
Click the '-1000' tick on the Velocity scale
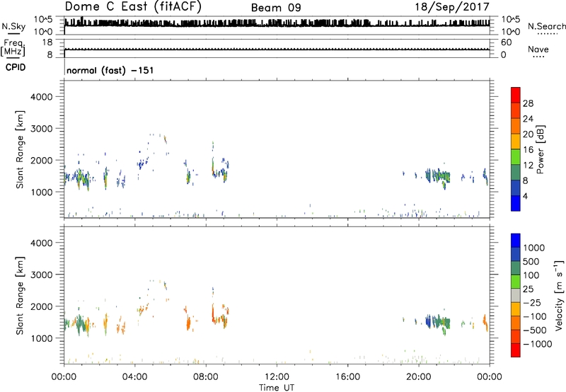[x=537, y=344]
